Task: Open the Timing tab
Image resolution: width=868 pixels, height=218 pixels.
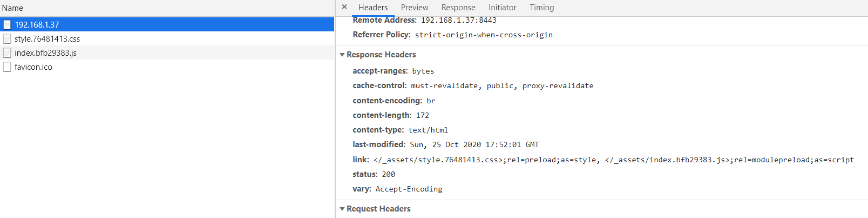Action: (542, 8)
